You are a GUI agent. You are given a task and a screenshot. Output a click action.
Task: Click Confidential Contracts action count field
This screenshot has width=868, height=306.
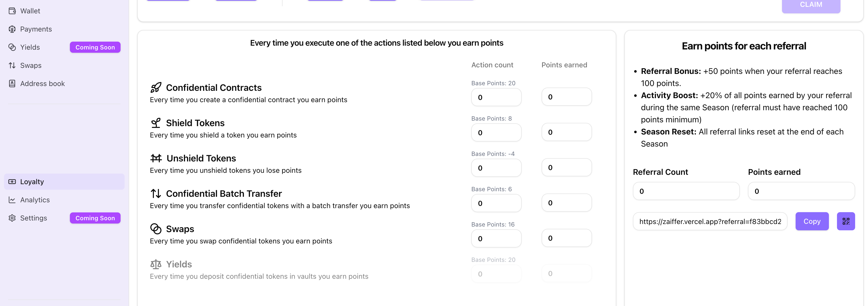(x=496, y=97)
